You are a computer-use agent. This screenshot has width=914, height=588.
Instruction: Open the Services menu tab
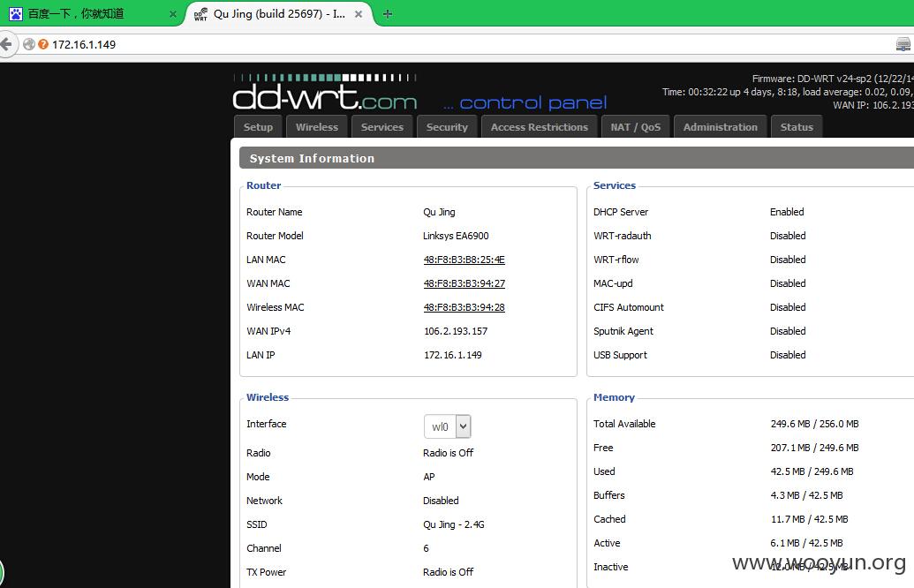[x=381, y=127]
